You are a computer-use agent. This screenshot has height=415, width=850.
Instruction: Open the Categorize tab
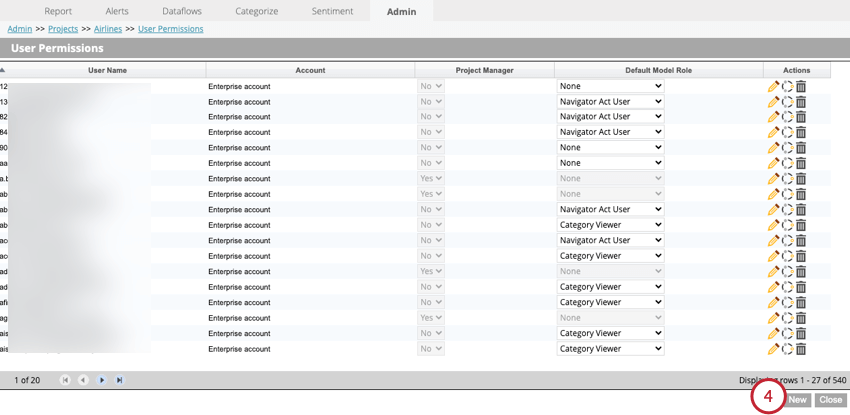click(257, 11)
